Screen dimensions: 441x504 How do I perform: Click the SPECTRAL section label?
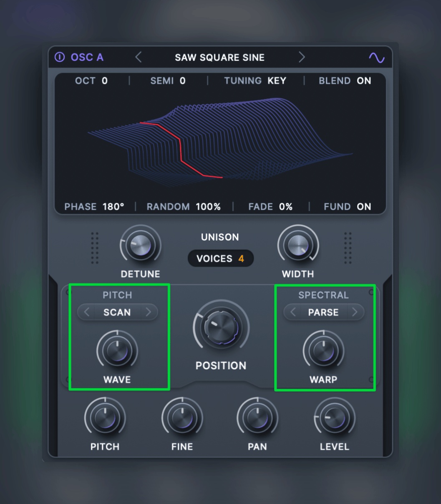323,295
